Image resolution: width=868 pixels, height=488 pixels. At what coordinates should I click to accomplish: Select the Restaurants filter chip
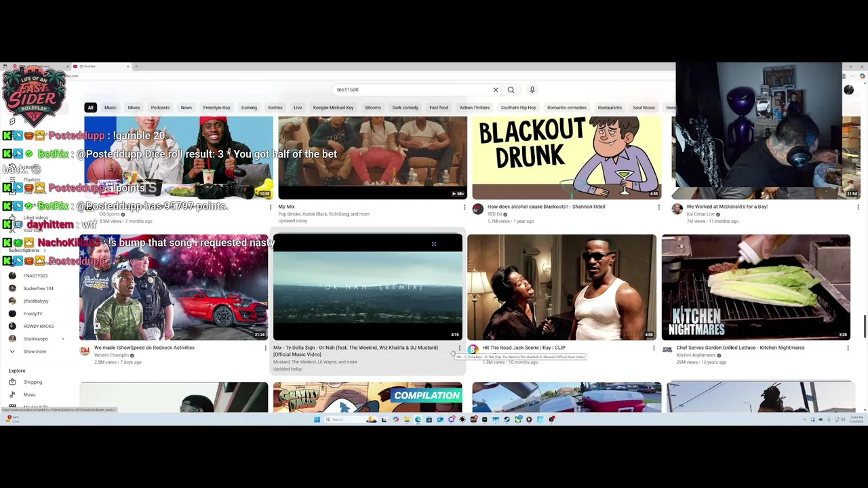[610, 108]
